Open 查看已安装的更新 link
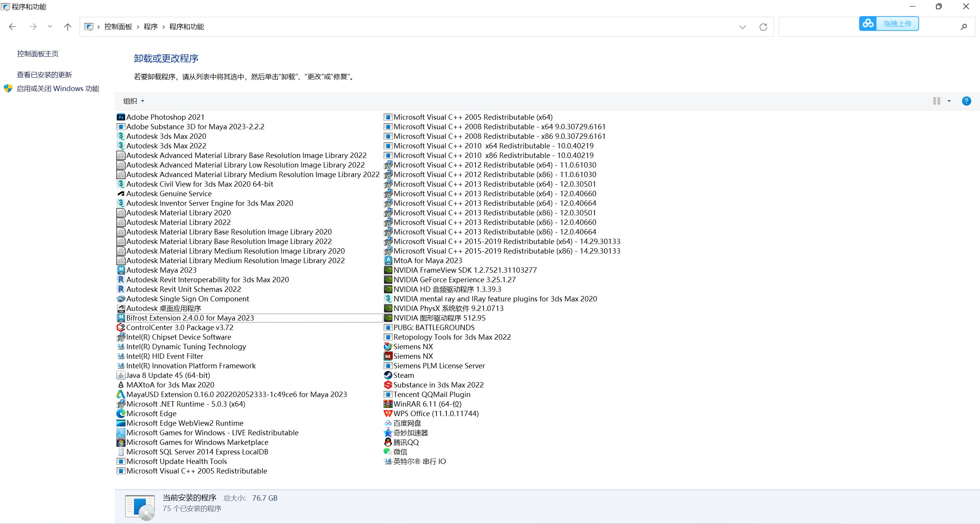 [x=44, y=75]
